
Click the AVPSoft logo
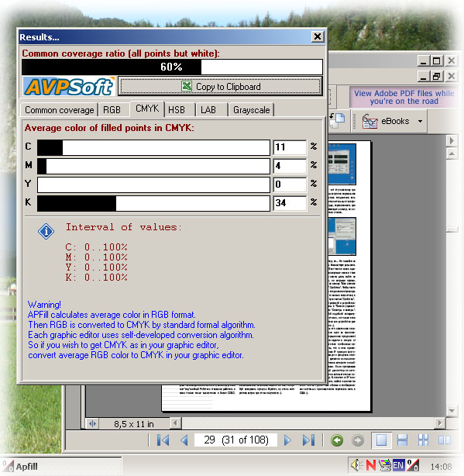pos(69,87)
